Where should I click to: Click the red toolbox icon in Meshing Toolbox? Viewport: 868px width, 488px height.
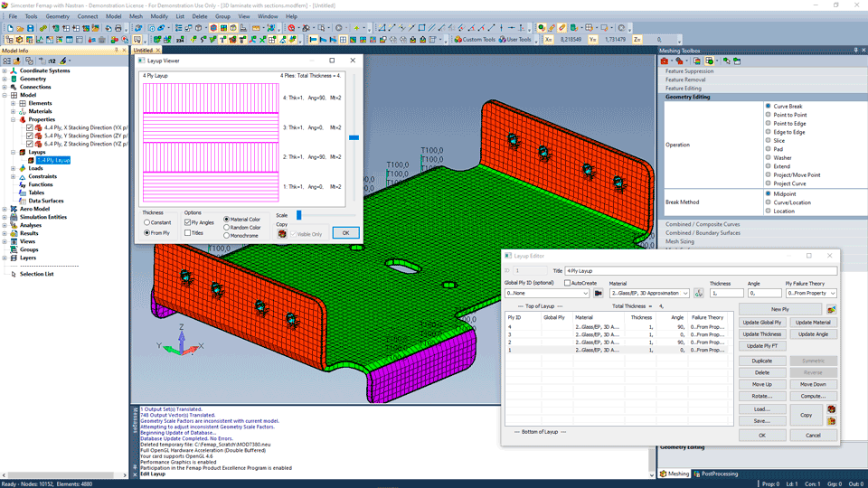point(665,61)
